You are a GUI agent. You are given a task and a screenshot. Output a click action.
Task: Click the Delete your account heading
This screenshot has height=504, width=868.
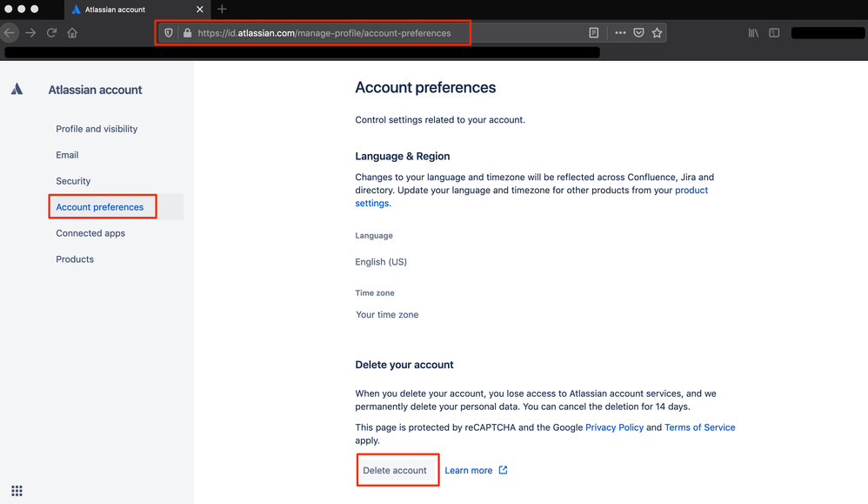click(404, 365)
